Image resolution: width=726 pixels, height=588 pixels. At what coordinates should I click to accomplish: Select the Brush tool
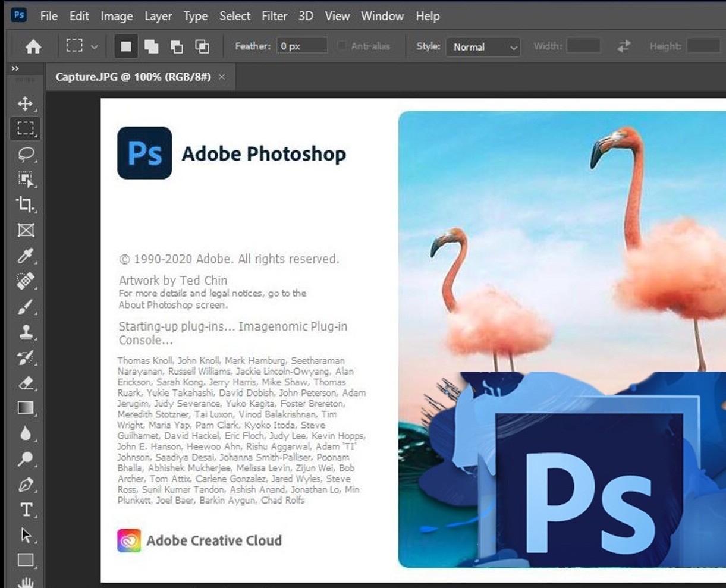pos(25,307)
